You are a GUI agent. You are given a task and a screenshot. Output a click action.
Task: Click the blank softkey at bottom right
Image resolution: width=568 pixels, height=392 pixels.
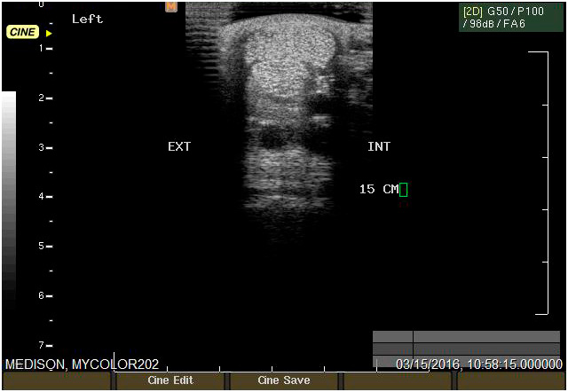coord(510,381)
